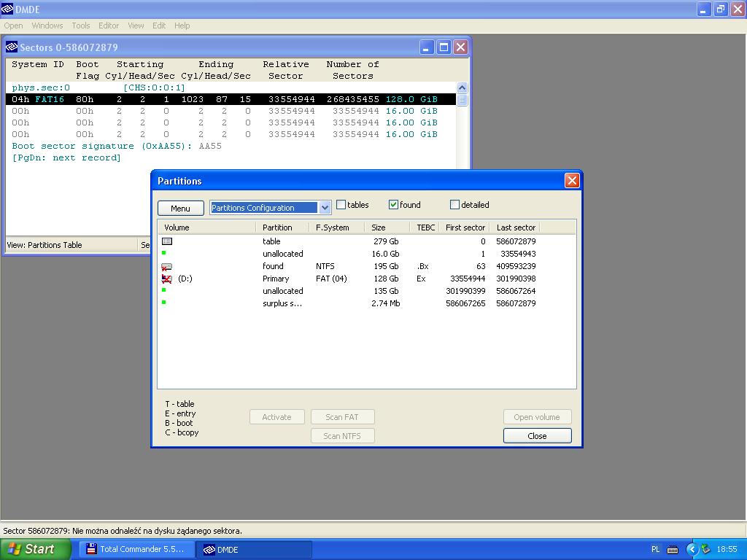747x560 pixels.
Task: Click the Close button in Partitions dialog
Action: click(x=537, y=436)
